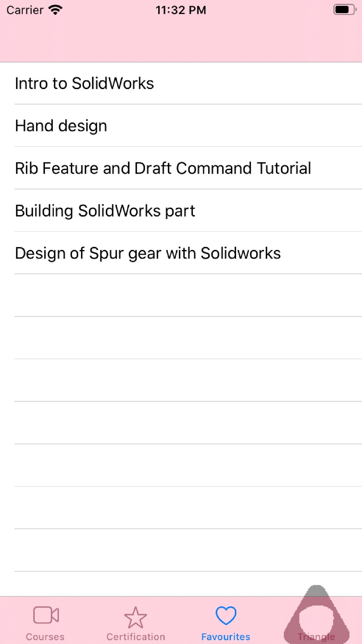Tap the Favourites heart icon
Image resolution: width=362 pixels, height=644 pixels.
226,615
